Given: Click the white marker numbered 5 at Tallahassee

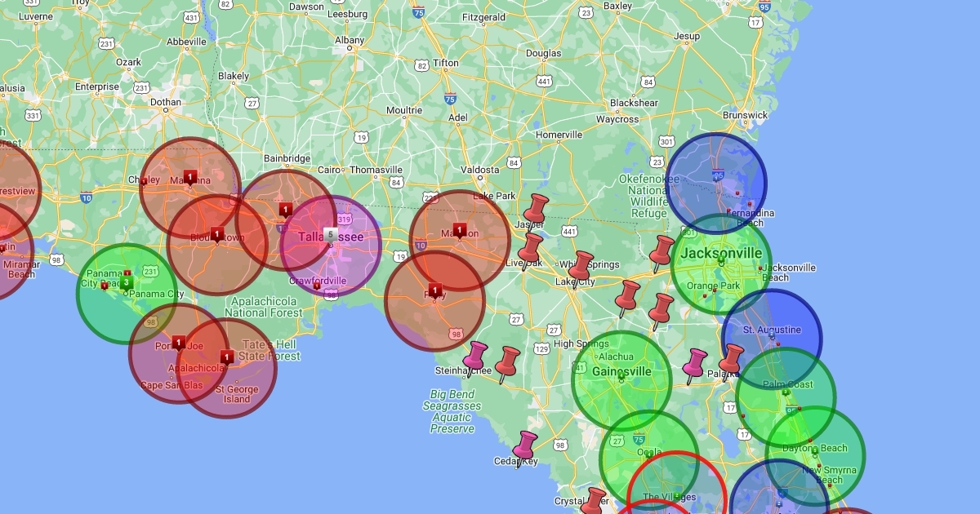Looking at the screenshot, I should 330,236.
